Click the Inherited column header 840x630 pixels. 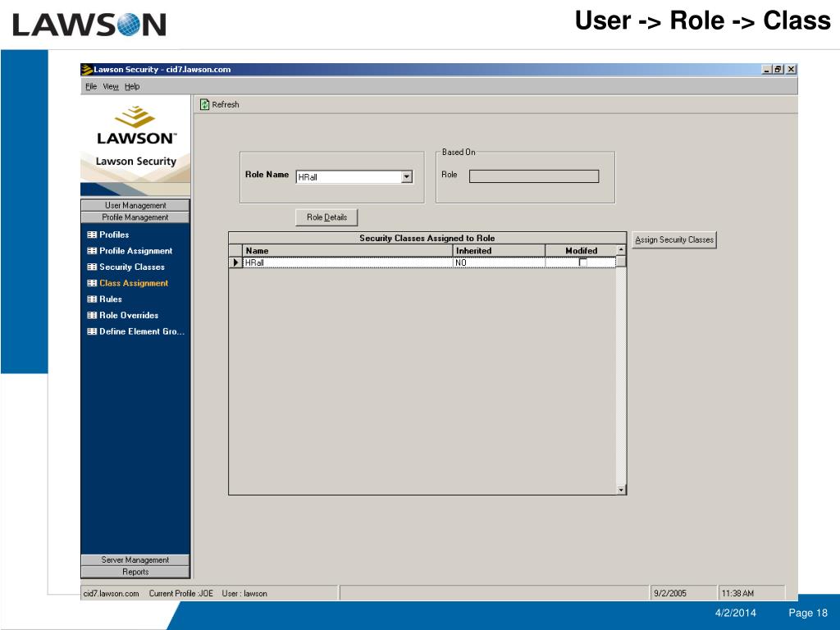click(x=500, y=251)
